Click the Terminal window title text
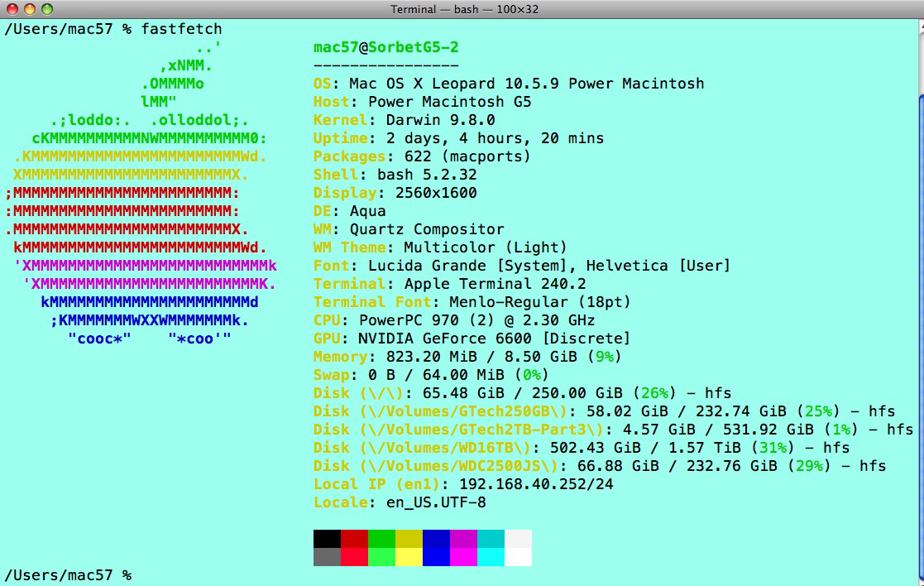This screenshot has height=586, width=924. click(x=464, y=9)
